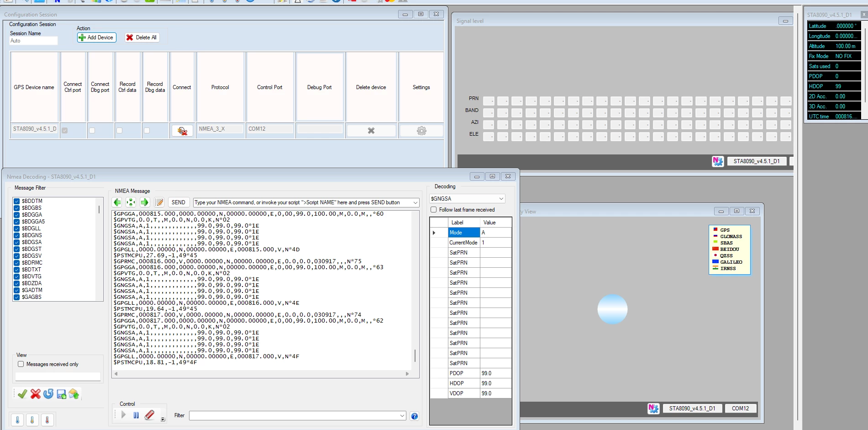Screen dimensions: 868x430
Task: Click the green left arrow icon in NMEA Message
Action: coord(117,202)
